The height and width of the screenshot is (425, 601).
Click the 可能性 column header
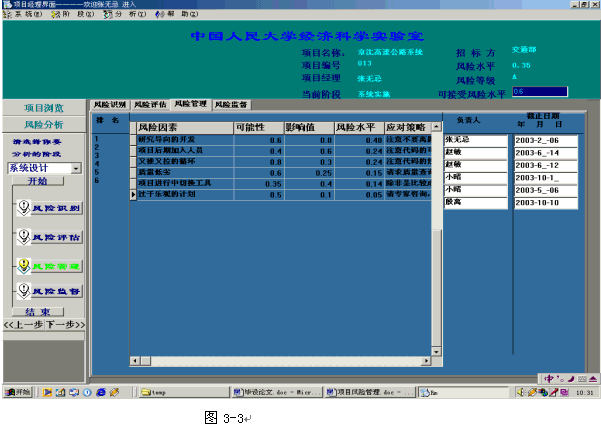click(x=258, y=128)
